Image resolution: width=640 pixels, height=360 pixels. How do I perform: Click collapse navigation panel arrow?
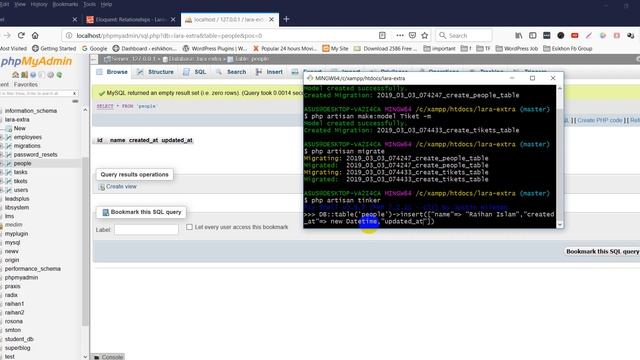click(94, 59)
